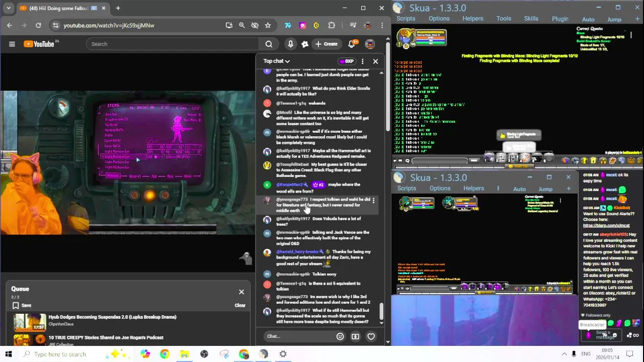644x362 pixels.
Task: Open the YouTube guide hamburger menu
Action: tap(12, 44)
